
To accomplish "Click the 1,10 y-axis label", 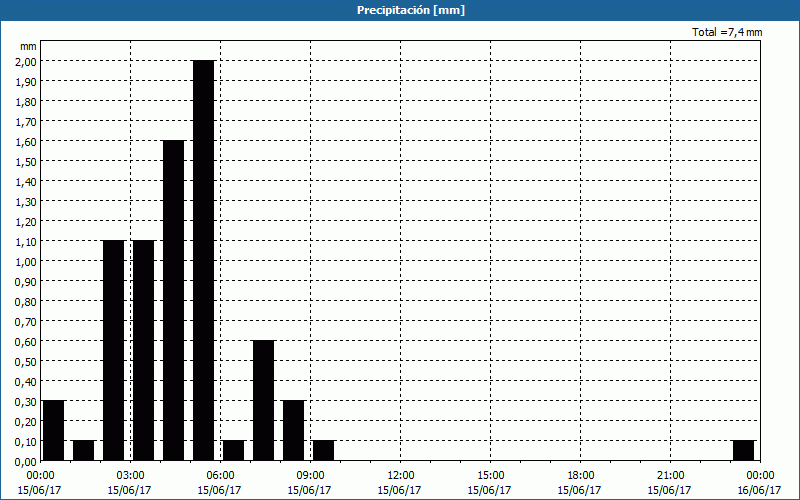I will coord(28,241).
